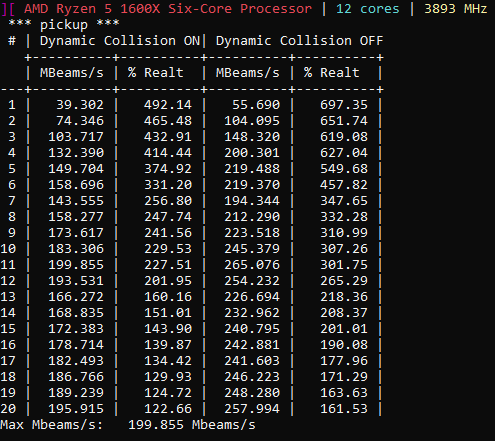Click value 549.68 in row 5
The width and height of the screenshot is (495, 441).
click(344, 169)
